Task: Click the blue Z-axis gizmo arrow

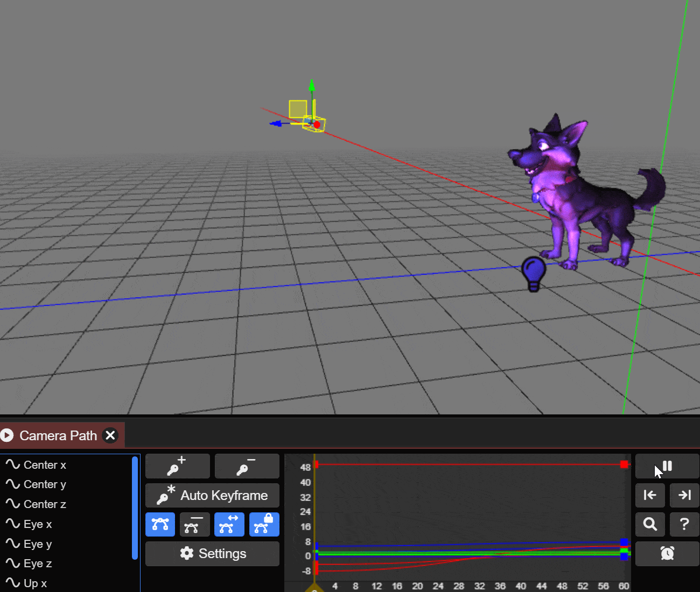Action: click(276, 124)
